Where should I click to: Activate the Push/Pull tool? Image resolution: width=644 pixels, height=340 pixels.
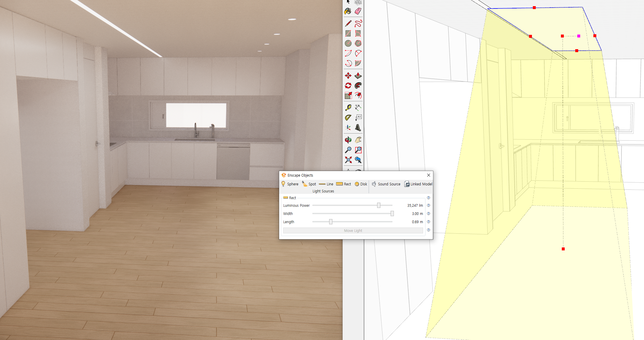click(x=358, y=76)
